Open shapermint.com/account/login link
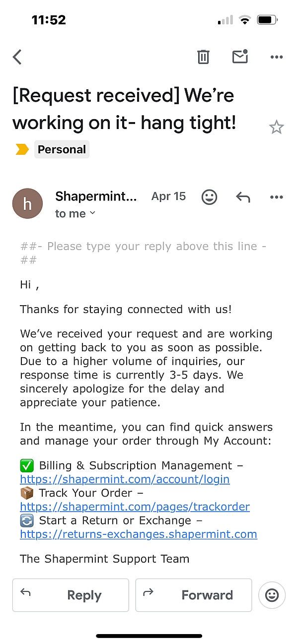Image resolution: width=298 pixels, height=644 pixels. click(125, 479)
